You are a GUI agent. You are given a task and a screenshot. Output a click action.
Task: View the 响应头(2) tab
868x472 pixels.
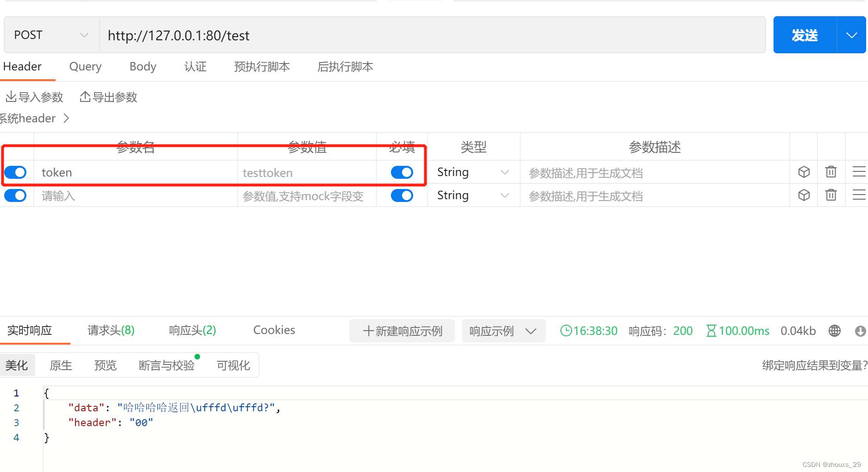click(x=193, y=330)
